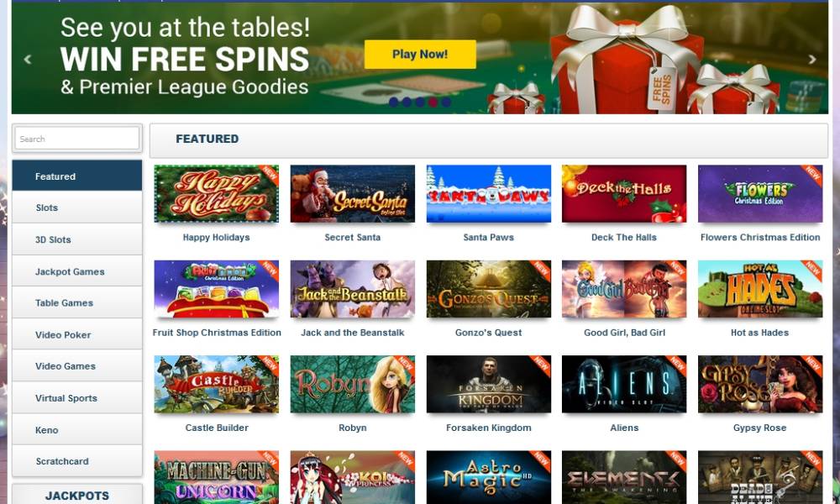Viewport: 840px width, 504px height.
Task: Select the Scratchcard category
Action: tap(77, 461)
